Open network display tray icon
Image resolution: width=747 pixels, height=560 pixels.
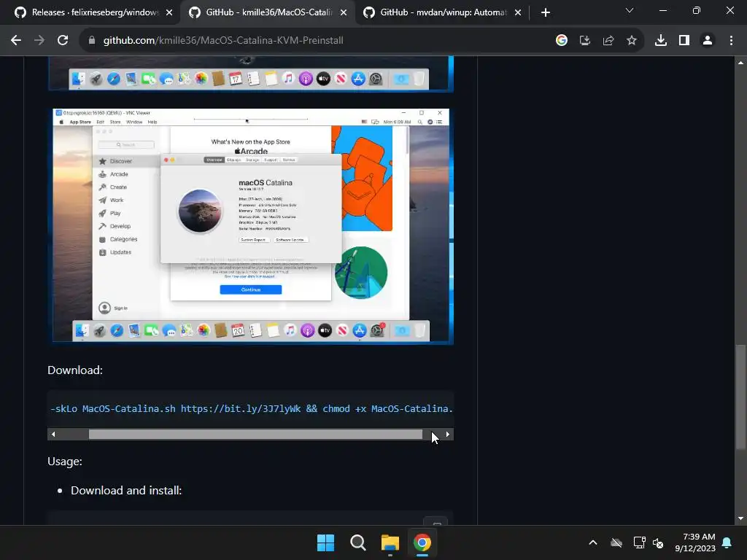tap(639, 542)
